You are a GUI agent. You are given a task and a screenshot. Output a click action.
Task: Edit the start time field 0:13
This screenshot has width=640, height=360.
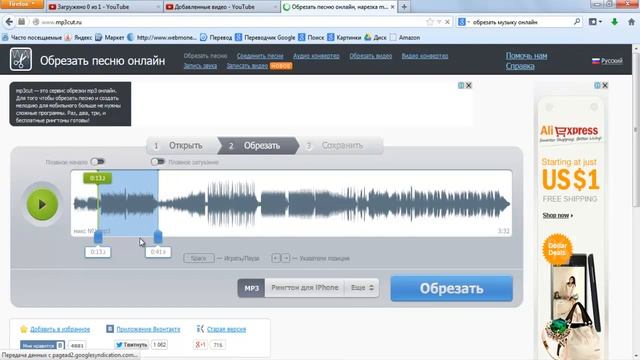(x=98, y=252)
